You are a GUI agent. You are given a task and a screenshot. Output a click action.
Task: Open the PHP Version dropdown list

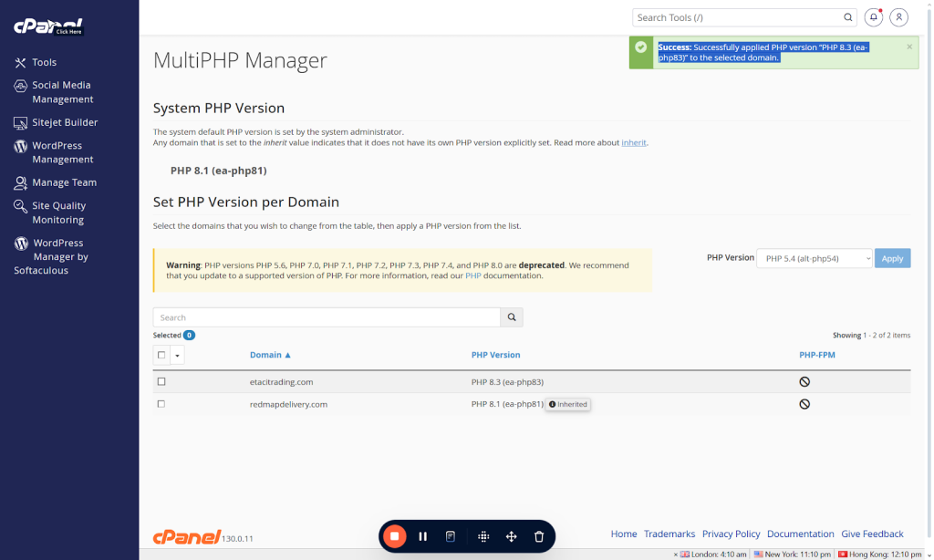click(815, 258)
